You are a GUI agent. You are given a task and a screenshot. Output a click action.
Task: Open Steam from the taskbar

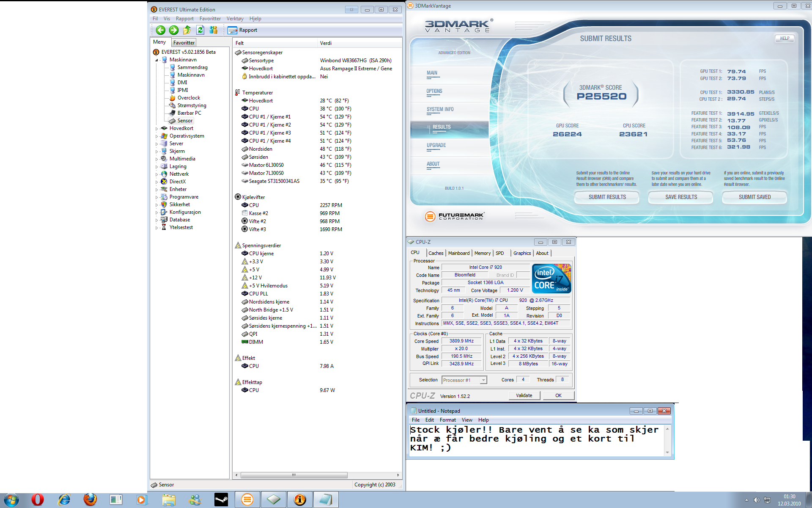click(221, 500)
